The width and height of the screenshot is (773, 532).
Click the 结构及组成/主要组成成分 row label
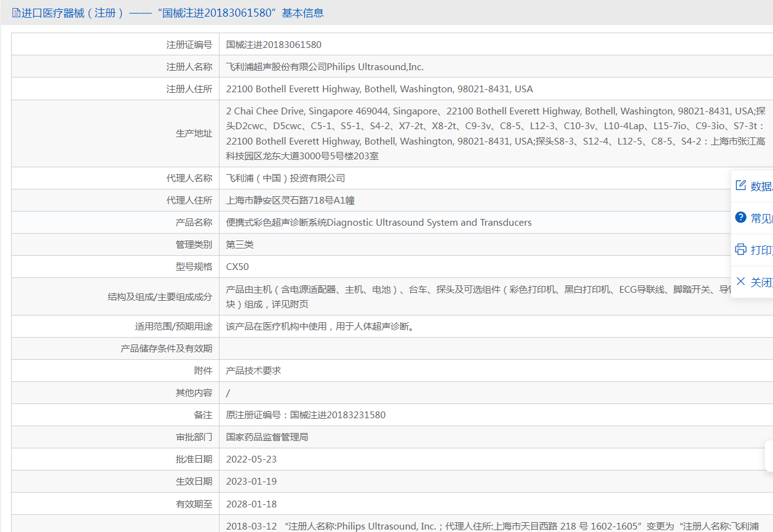160,297
